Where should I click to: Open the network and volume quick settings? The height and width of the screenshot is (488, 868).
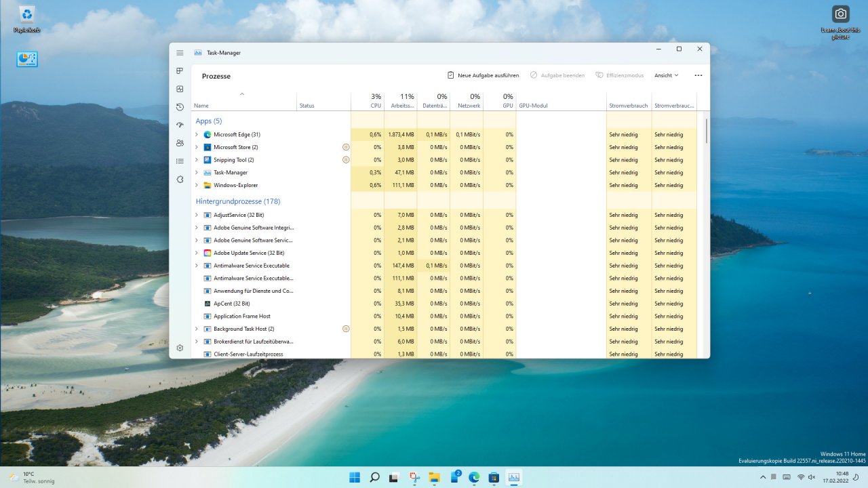[806, 477]
